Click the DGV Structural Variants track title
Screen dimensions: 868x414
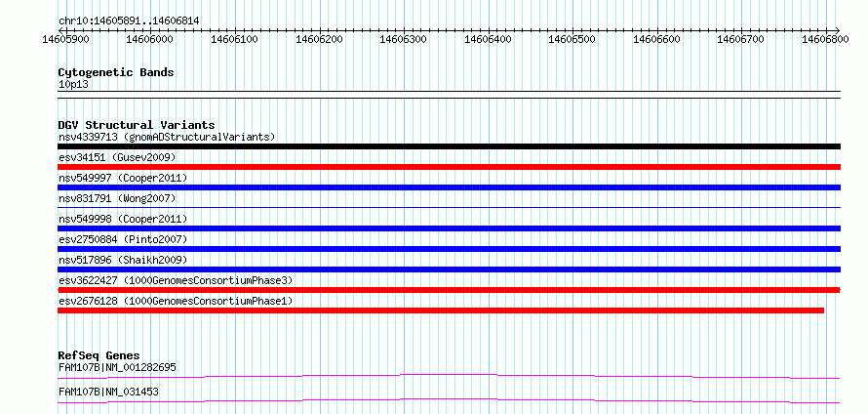click(137, 125)
